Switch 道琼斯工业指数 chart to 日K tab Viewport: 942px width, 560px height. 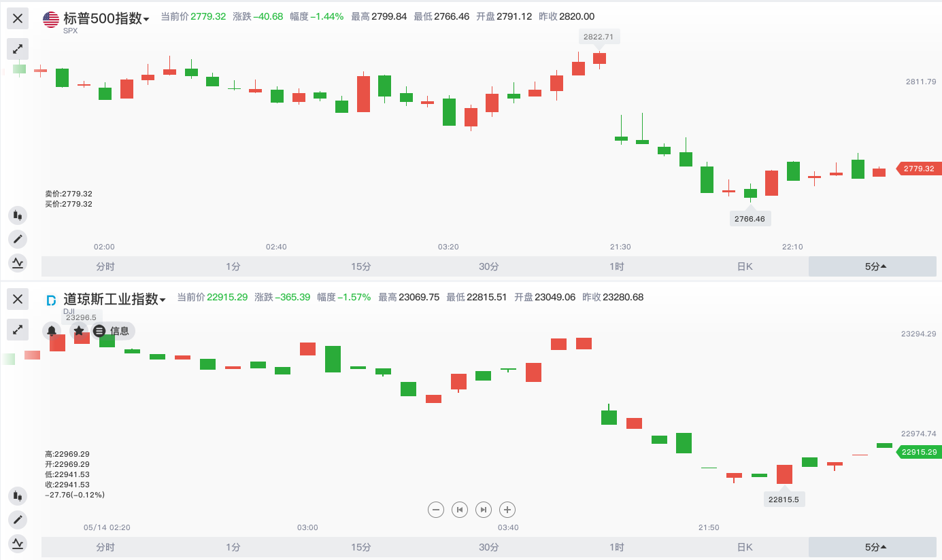[745, 547]
